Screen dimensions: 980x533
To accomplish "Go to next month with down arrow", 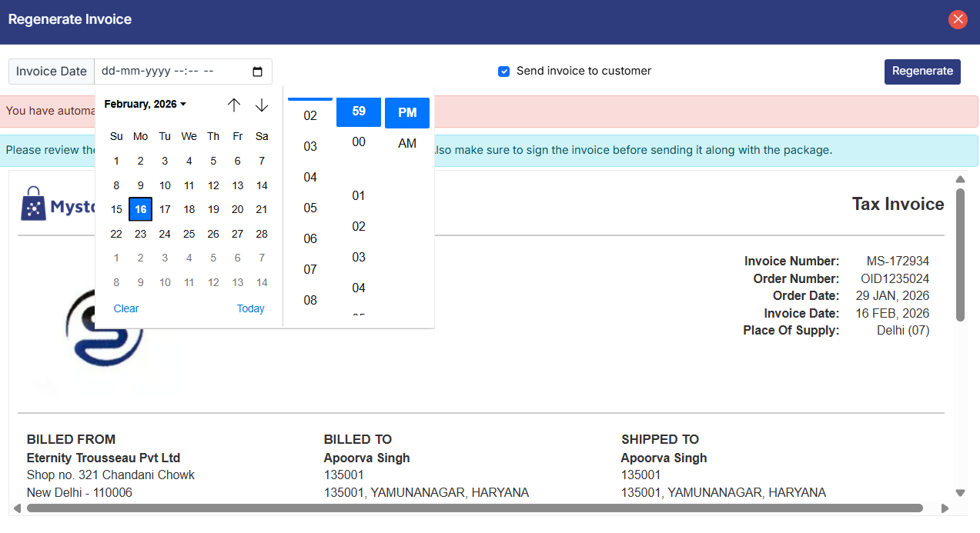I will 262,105.
